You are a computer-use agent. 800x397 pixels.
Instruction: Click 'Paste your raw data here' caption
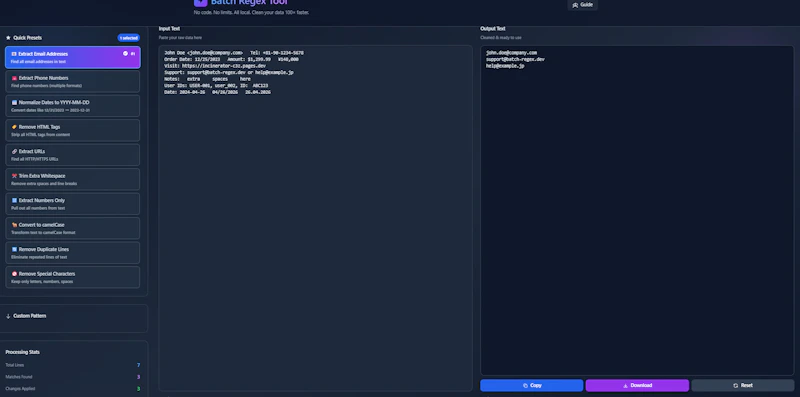coord(180,38)
